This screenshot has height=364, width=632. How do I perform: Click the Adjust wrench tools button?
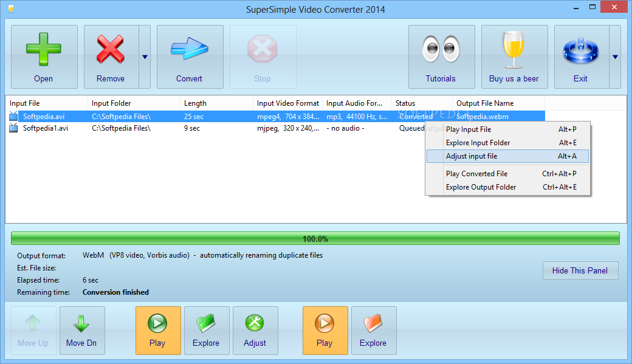(255, 331)
